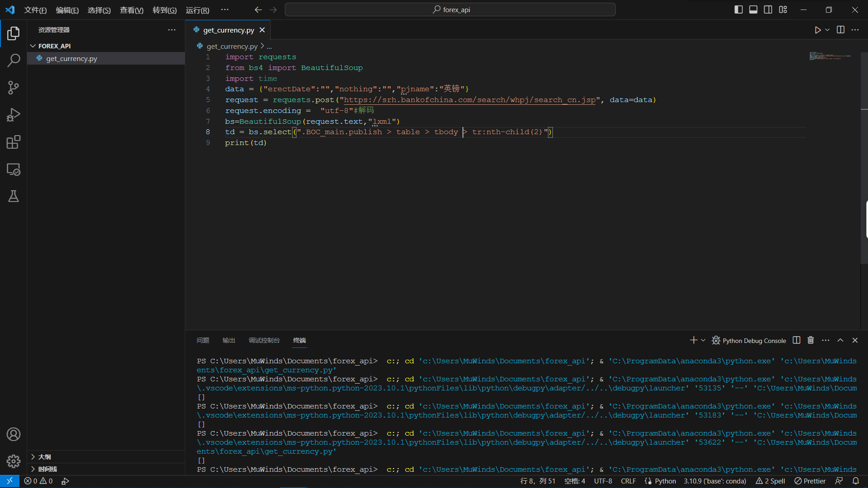868x488 pixels.
Task: Open remote window indicator in status bar
Action: click(9, 481)
